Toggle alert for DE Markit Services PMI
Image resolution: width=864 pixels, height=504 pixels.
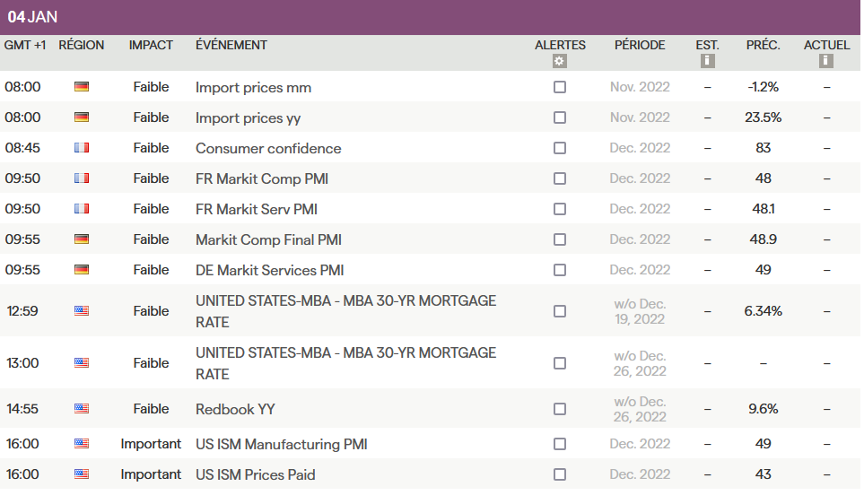(560, 270)
